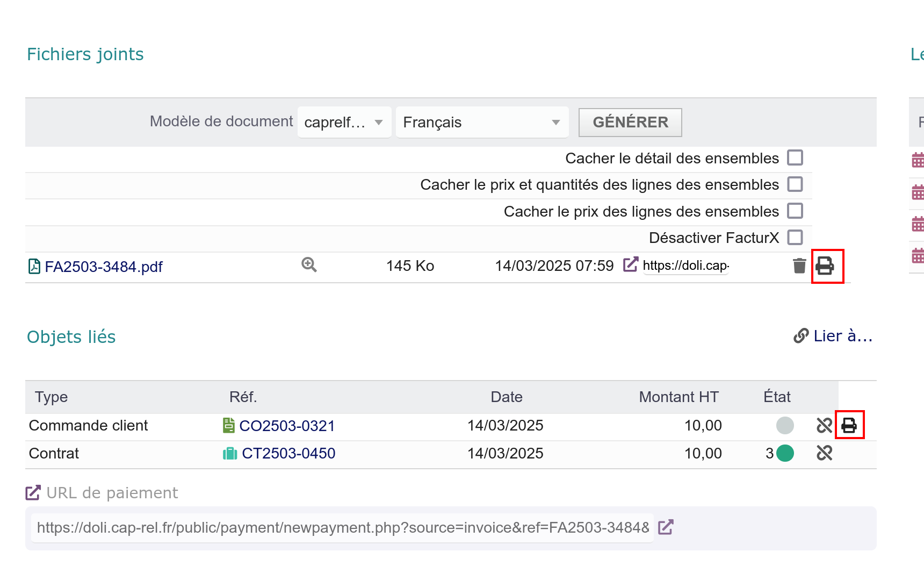Click the green status dot of the Contrat row
Screen dimensions: 924x566
(x=785, y=453)
